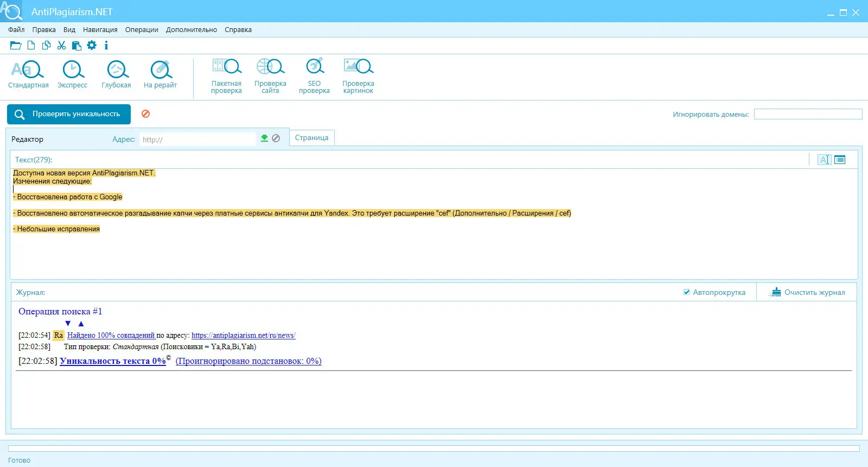The height and width of the screenshot is (467, 868).
Task: Download page via green arrow icon
Action: coord(264,138)
